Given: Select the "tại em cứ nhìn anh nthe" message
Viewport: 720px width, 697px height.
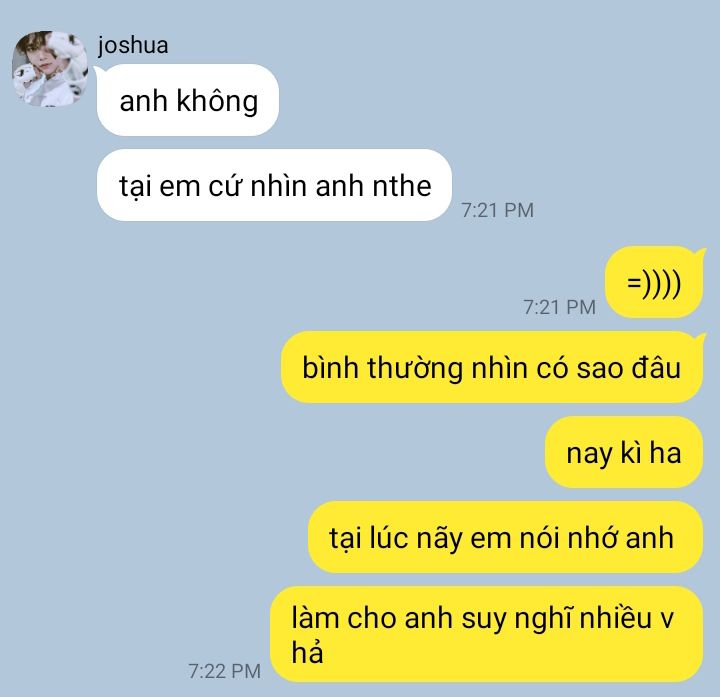Looking at the screenshot, I should (x=274, y=185).
